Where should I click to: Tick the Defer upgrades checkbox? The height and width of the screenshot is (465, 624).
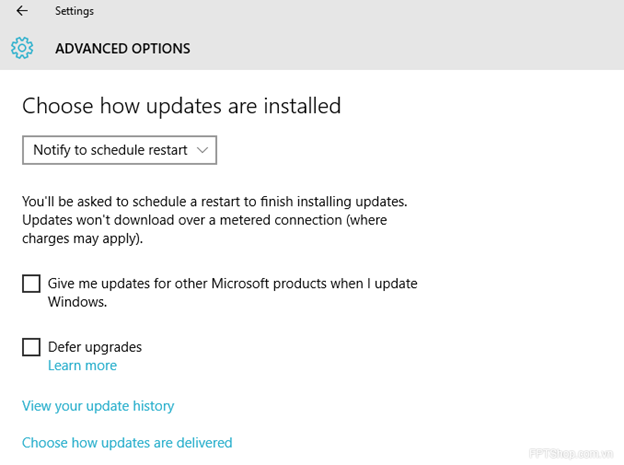click(x=31, y=347)
